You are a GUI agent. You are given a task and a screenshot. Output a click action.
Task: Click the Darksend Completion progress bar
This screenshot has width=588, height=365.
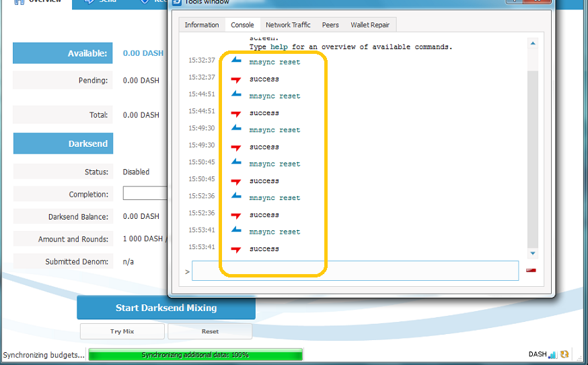pos(145,193)
